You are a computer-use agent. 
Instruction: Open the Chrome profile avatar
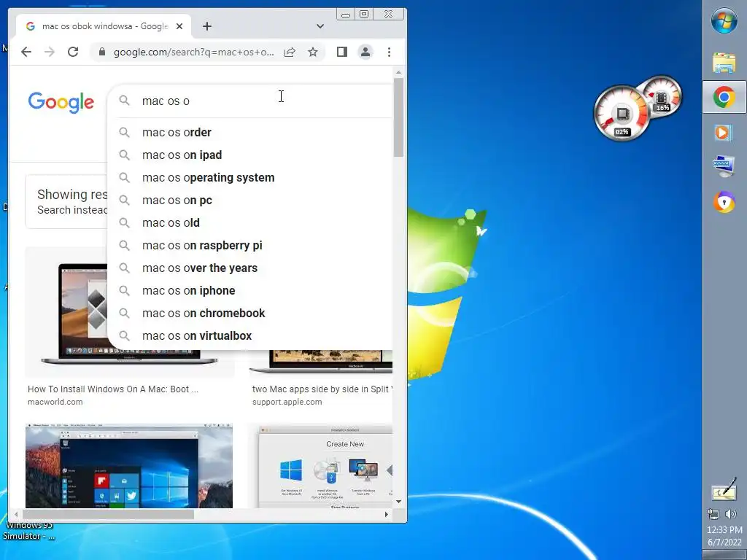pos(365,52)
